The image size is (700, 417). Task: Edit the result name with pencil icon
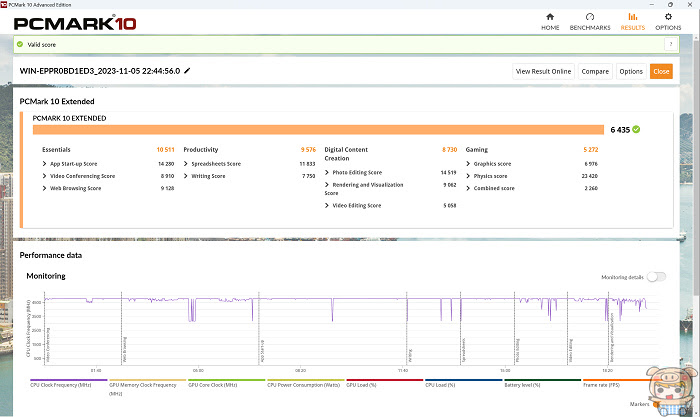point(187,71)
